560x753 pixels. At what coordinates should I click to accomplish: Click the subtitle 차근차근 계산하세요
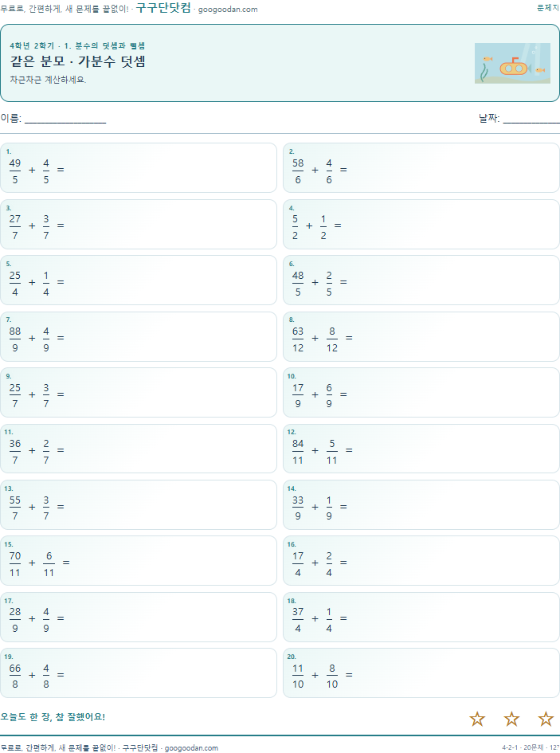[x=48, y=80]
